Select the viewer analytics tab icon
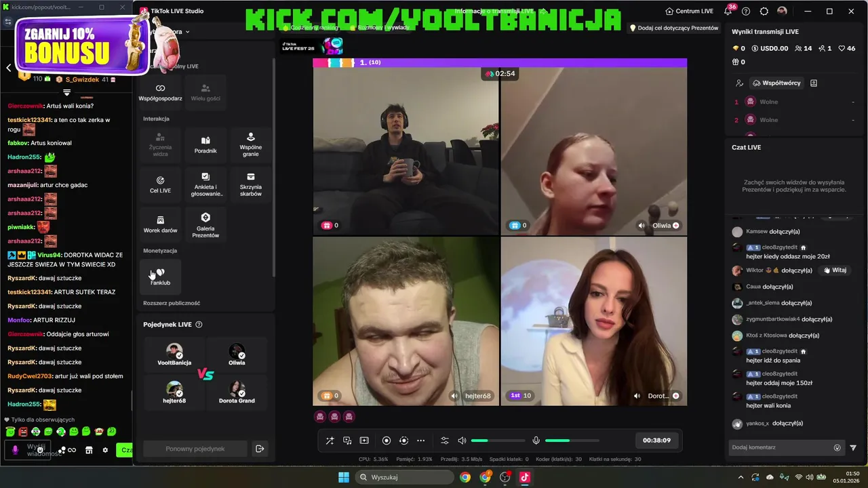The image size is (868, 488). [x=739, y=83]
